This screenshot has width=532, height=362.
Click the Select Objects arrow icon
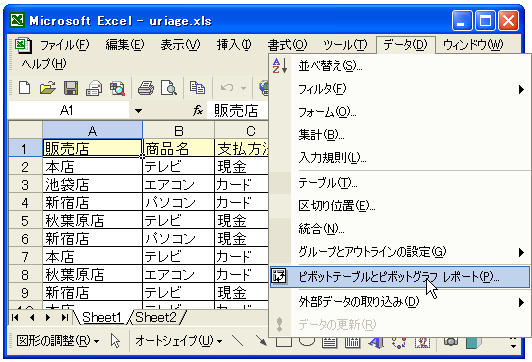pos(115,341)
